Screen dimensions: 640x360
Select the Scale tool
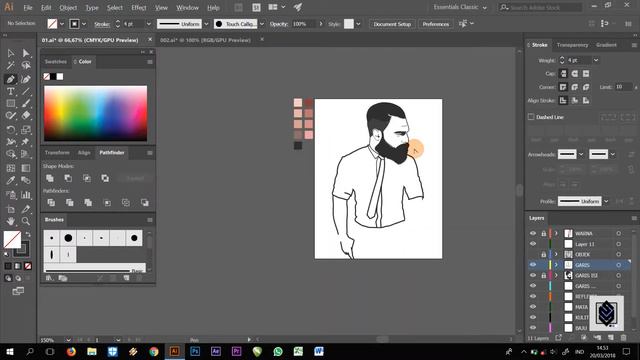click(x=26, y=130)
